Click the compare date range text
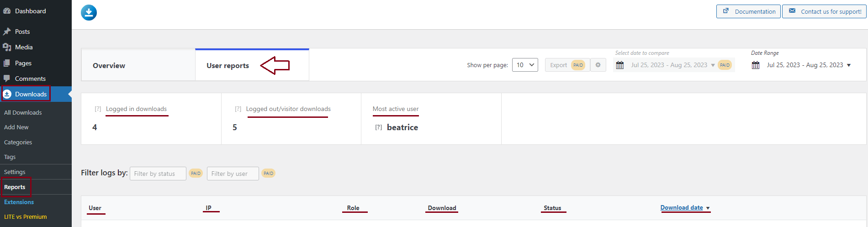The height and width of the screenshot is (227, 868). pyautogui.click(x=669, y=65)
